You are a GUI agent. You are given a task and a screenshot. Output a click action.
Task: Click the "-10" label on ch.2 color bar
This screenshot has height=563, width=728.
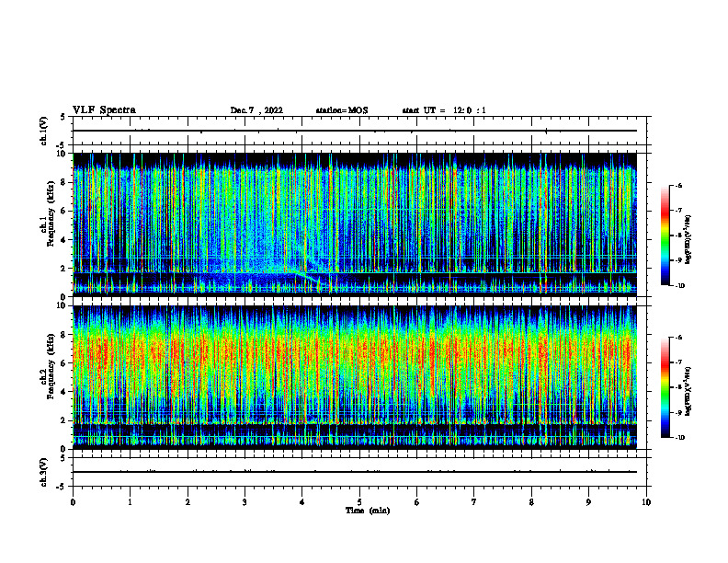coord(679,438)
